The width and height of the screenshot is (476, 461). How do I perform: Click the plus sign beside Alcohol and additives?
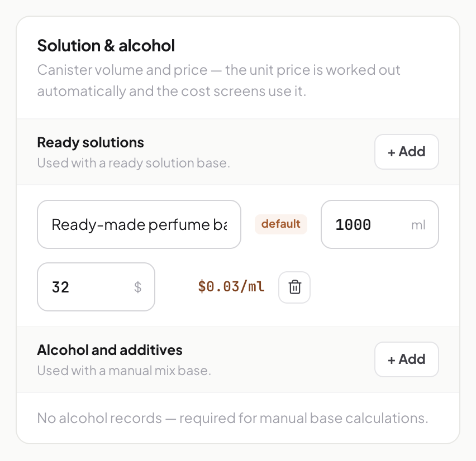coord(391,360)
